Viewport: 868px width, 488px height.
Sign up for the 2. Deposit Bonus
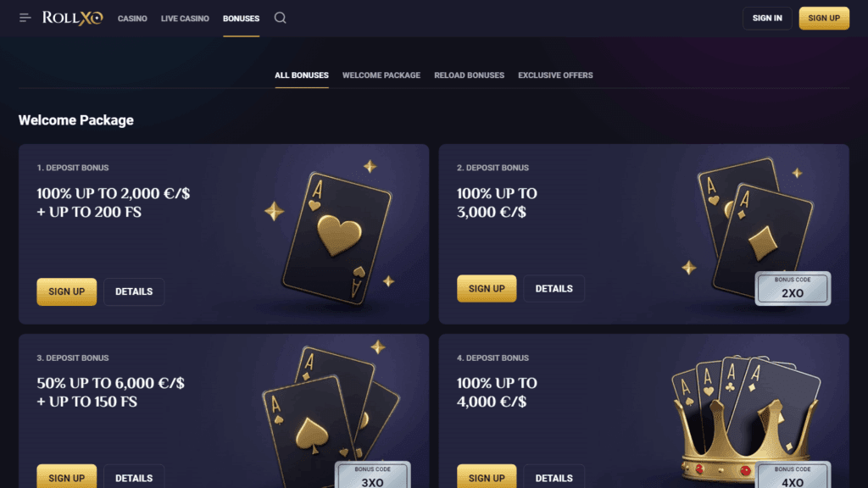pyautogui.click(x=487, y=289)
